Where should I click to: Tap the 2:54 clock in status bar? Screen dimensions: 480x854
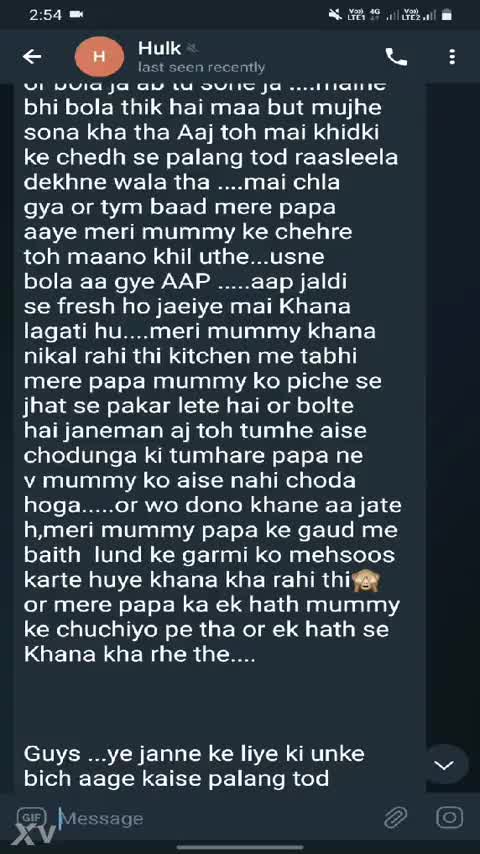click(x=45, y=15)
